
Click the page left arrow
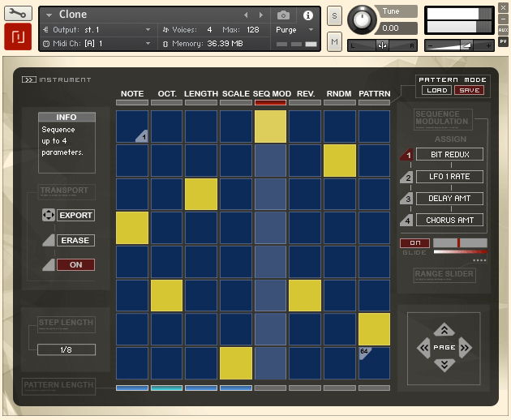(x=423, y=348)
